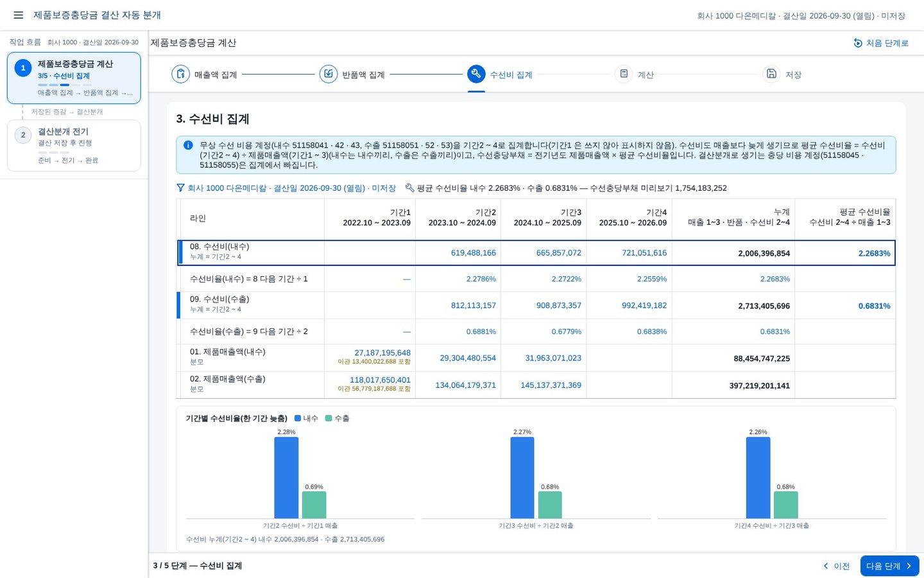Open the 619,488,166 기간2 수선비 value
The width and height of the screenshot is (924, 578).
pos(474,253)
